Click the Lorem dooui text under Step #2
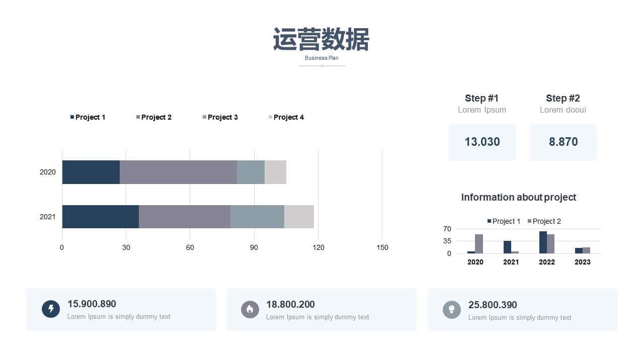This screenshot has width=644, height=362. click(x=563, y=110)
